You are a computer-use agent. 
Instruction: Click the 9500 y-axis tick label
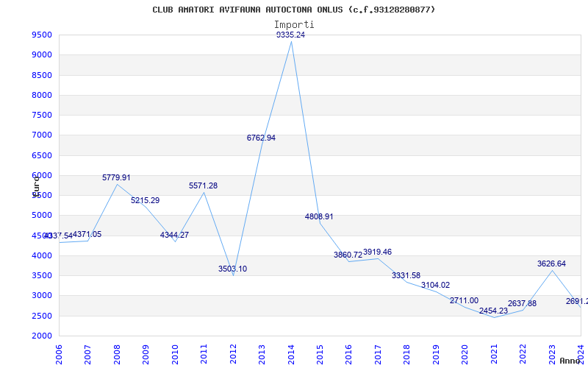[x=42, y=35]
